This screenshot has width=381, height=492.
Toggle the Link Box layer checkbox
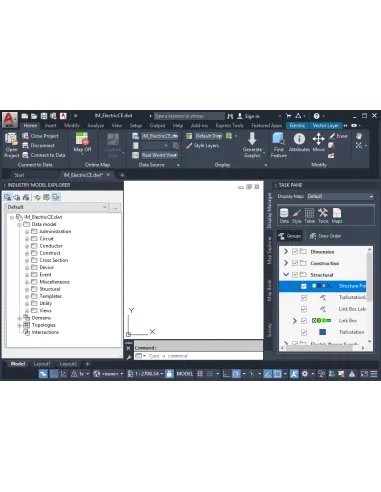point(304,321)
